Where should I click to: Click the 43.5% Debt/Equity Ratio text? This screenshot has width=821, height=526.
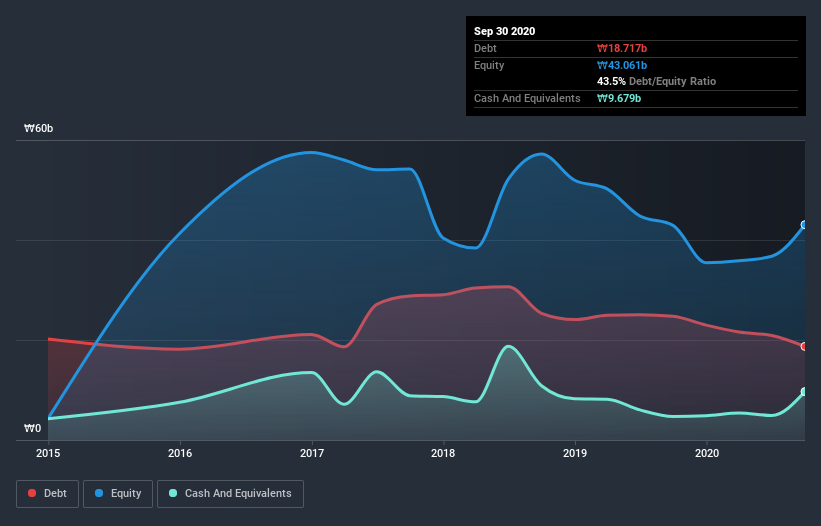coord(657,82)
